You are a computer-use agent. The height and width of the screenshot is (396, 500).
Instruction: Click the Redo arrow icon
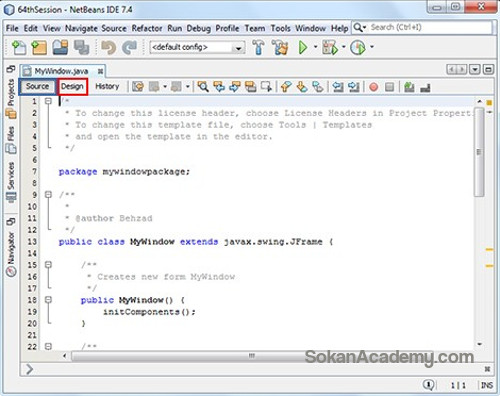pyautogui.click(x=129, y=47)
